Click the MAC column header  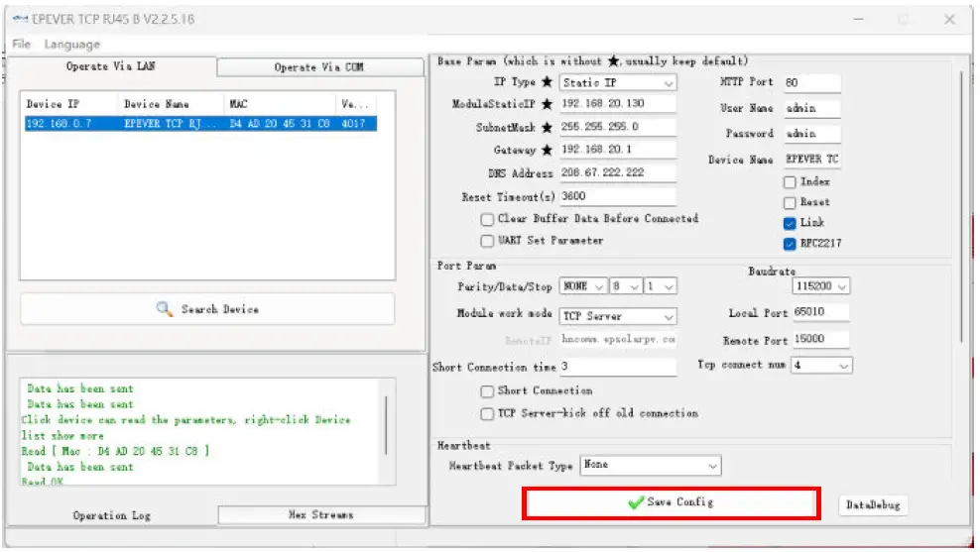(x=280, y=104)
